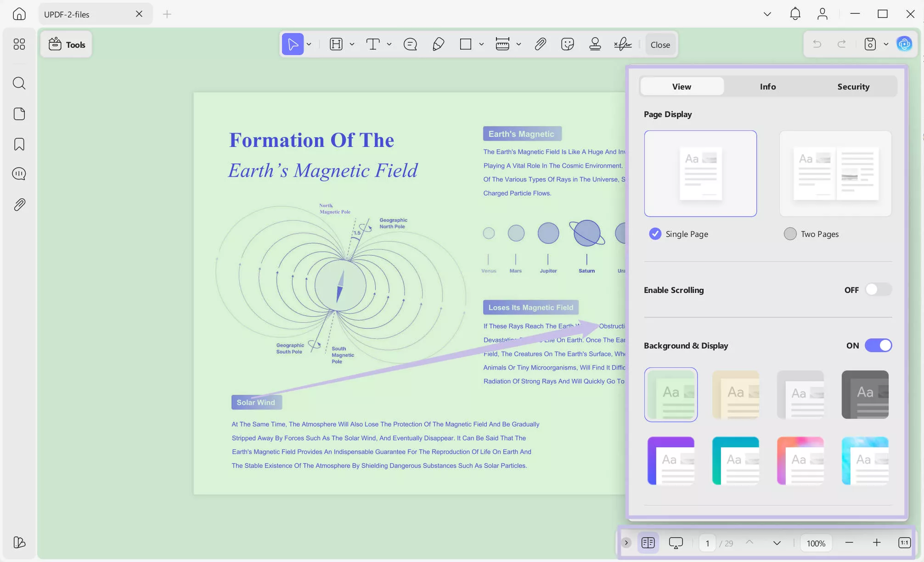Open the Tools menu button
This screenshot has width=924, height=562.
click(67, 45)
